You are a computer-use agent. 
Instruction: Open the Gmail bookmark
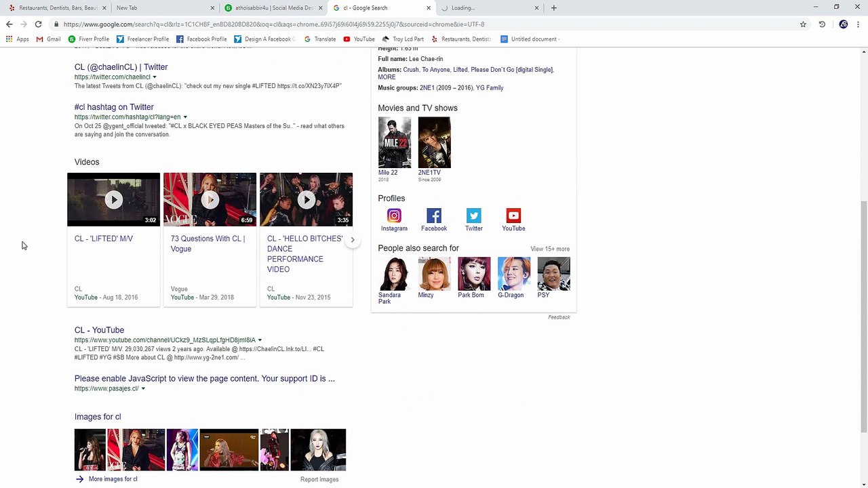[49, 39]
